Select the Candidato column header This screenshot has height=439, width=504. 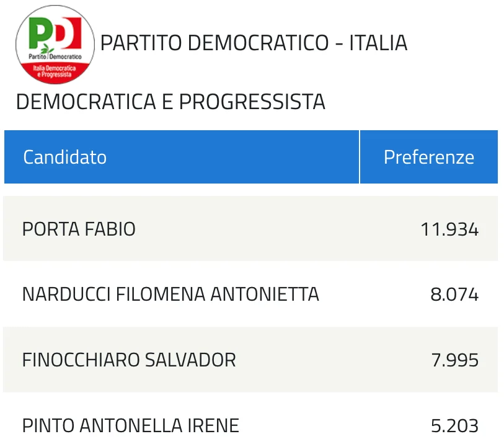tap(181, 157)
